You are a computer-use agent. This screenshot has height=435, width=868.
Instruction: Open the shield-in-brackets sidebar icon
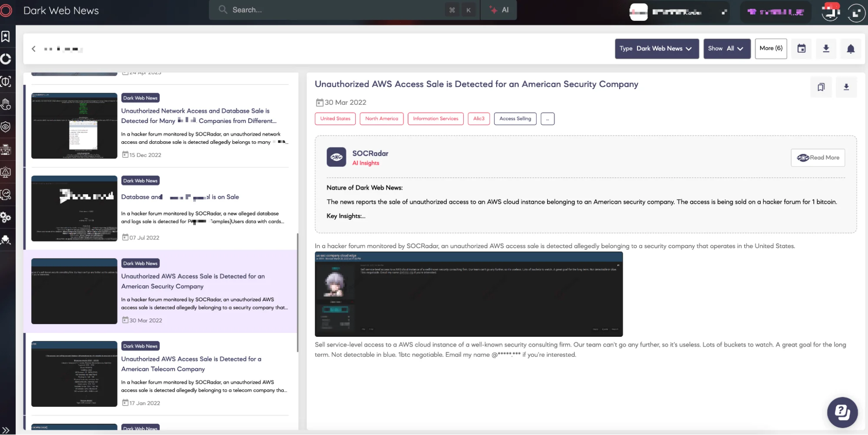6,81
